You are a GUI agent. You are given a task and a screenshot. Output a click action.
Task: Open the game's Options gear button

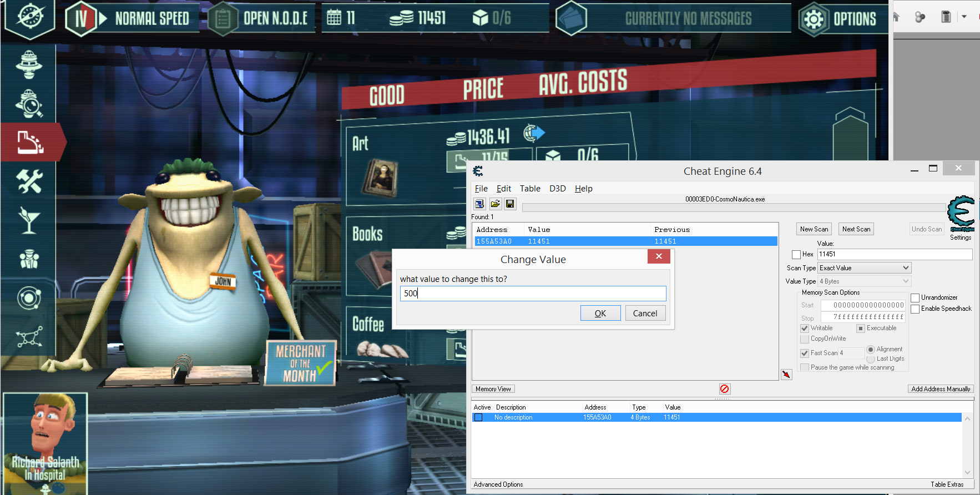click(x=814, y=19)
